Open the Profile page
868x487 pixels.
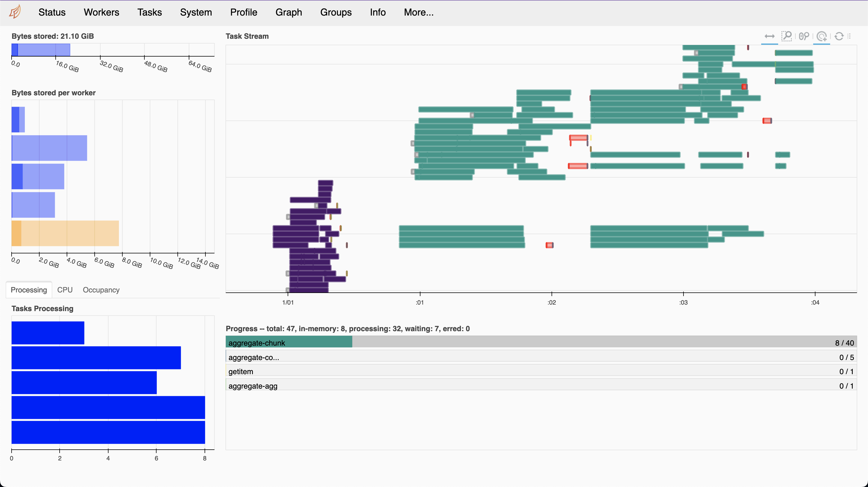point(243,12)
